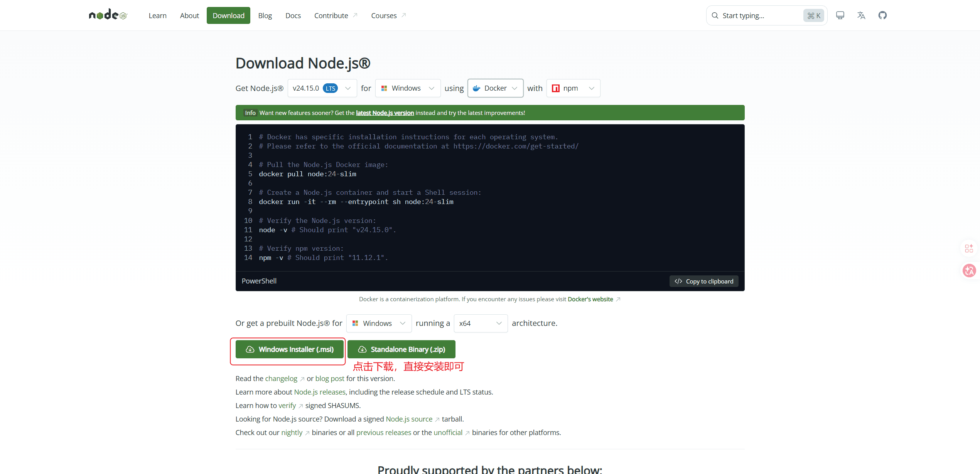Click the npm logo icon
Screen dimensions: 980x474
tap(556, 88)
